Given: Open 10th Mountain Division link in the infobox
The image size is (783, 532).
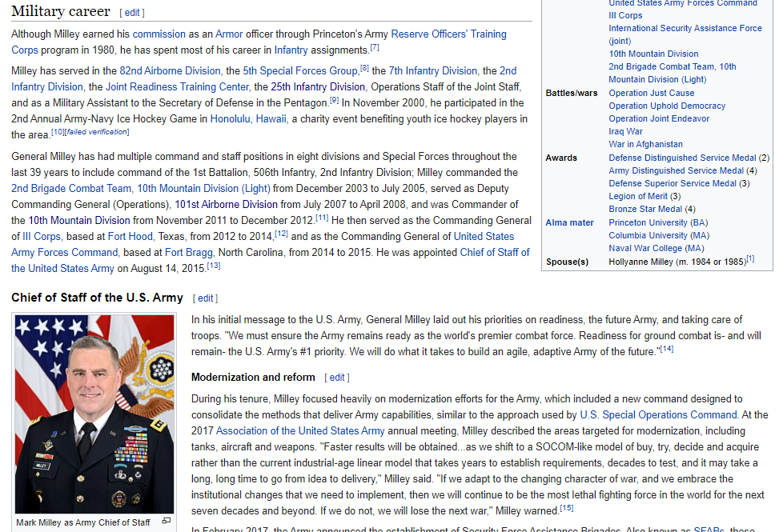Looking at the screenshot, I should coord(653,54).
